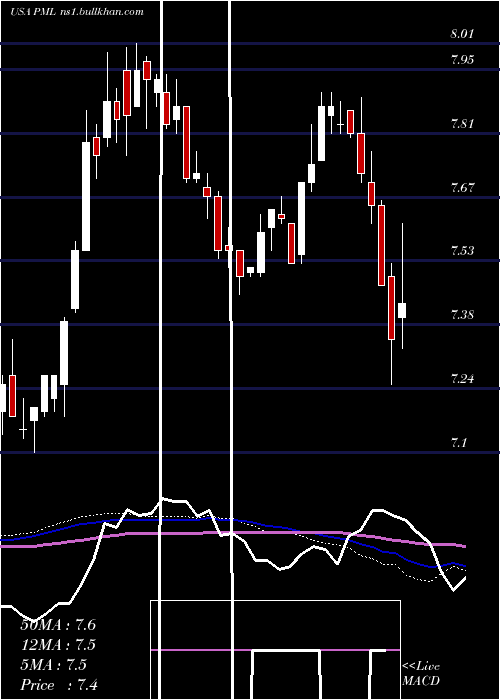Screen dimensions: 500x700
Task: Click the '<<Live MACD' label
Action: click(x=421, y=673)
